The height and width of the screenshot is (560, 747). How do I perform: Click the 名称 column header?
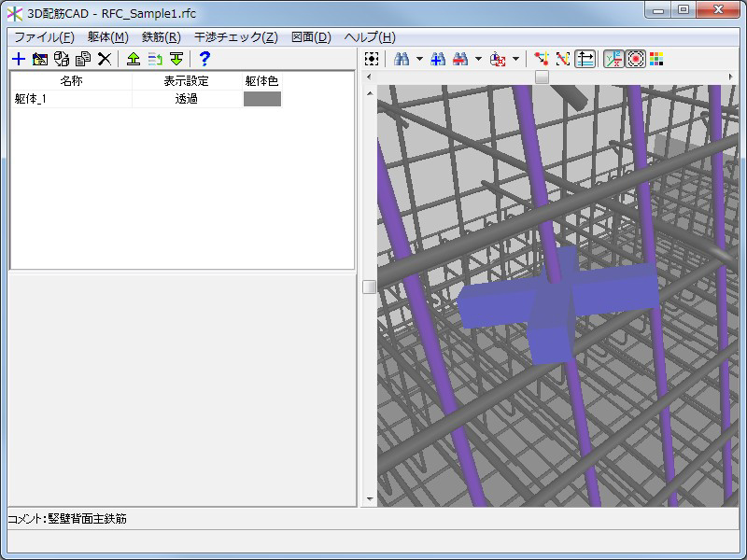pos(71,81)
